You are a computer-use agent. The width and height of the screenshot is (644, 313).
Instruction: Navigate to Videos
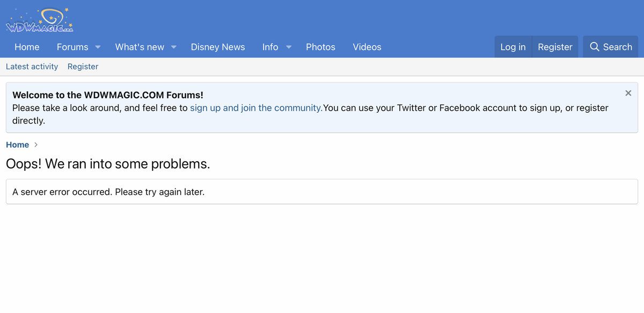(x=367, y=47)
